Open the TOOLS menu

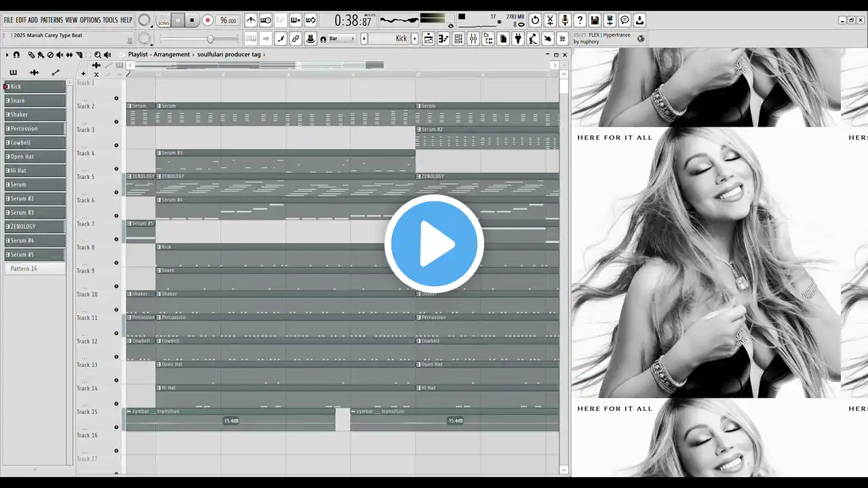(x=110, y=20)
